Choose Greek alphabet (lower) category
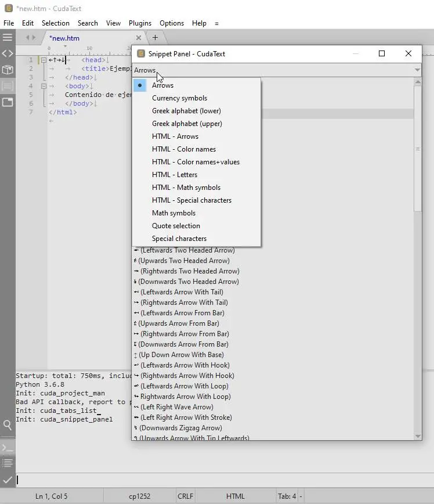Viewport: 434px width, 504px height. tap(197, 111)
